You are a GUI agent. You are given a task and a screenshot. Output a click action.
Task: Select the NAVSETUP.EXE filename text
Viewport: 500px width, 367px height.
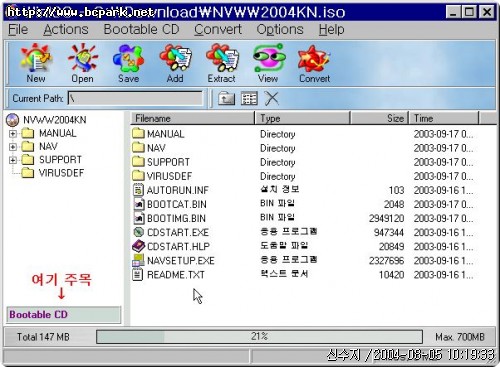(x=181, y=261)
